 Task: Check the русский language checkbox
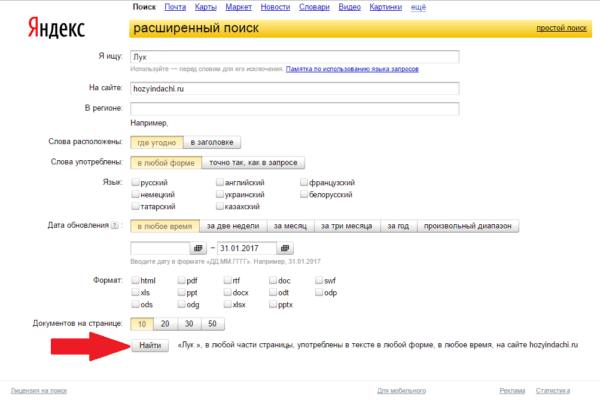click(x=135, y=184)
